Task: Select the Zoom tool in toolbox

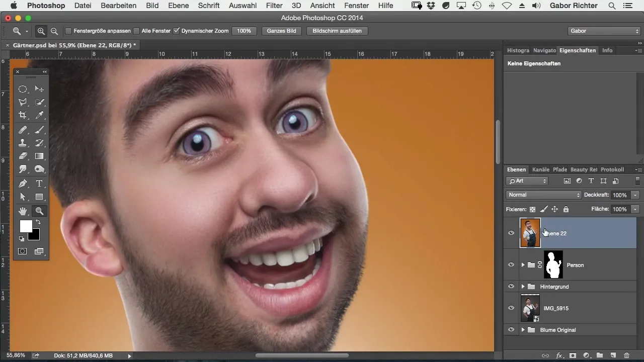Action: [x=39, y=211]
